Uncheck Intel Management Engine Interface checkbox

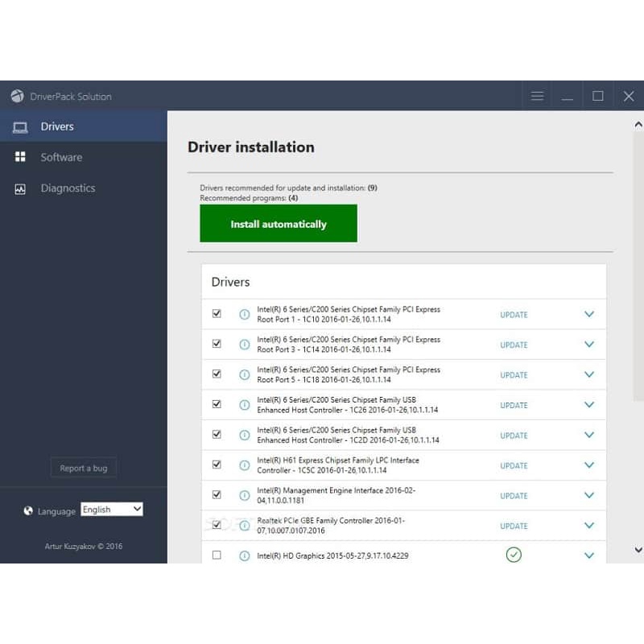[x=217, y=494]
